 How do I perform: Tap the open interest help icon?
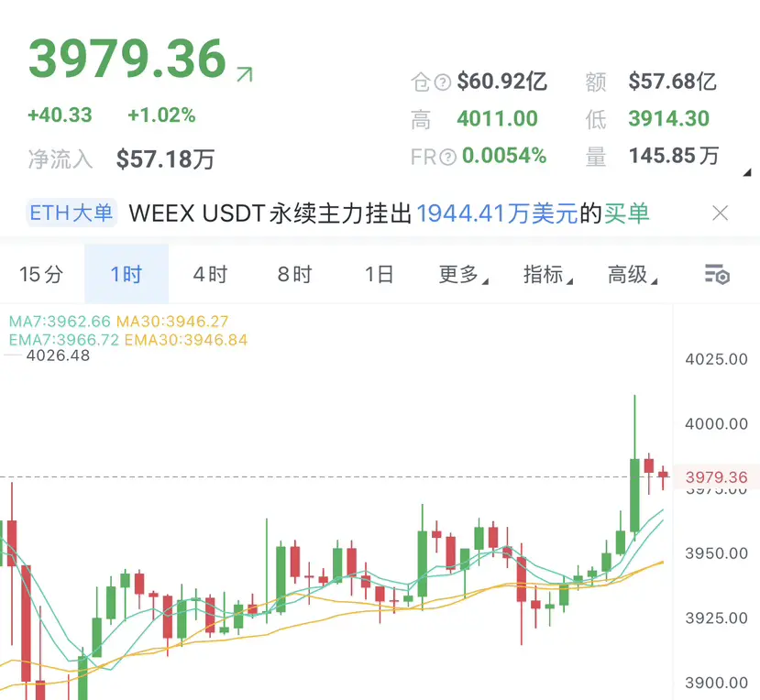(x=443, y=82)
